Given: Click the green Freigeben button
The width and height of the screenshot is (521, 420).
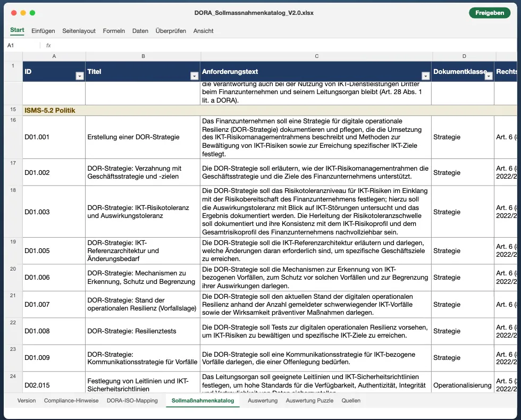Looking at the screenshot, I should [x=490, y=13].
